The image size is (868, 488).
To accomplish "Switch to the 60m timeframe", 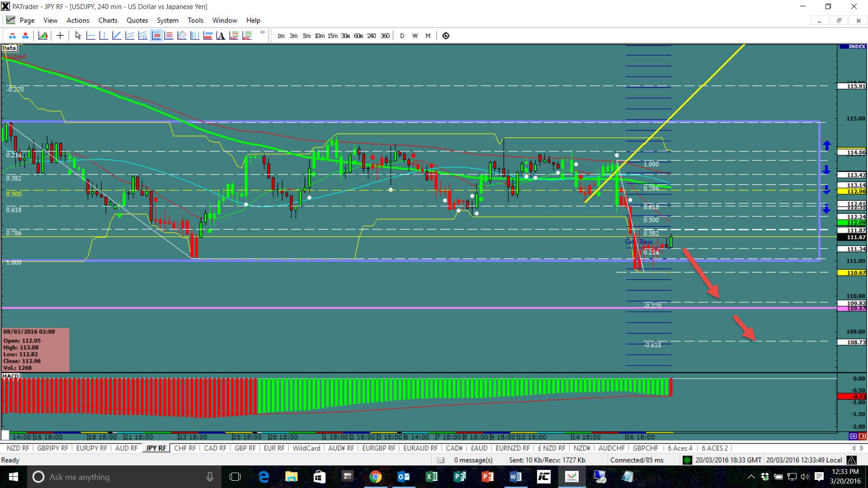I will click(x=359, y=36).
